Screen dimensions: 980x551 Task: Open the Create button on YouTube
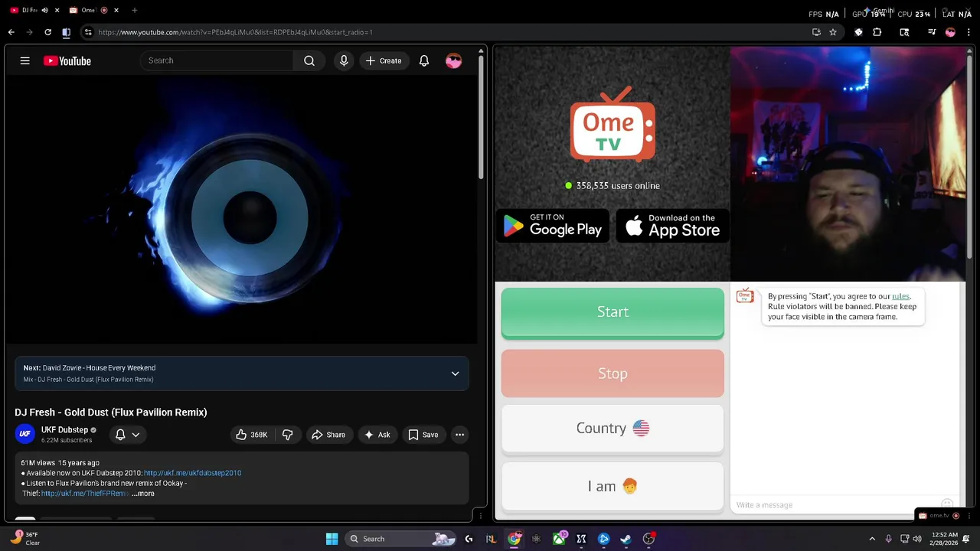pyautogui.click(x=384, y=60)
